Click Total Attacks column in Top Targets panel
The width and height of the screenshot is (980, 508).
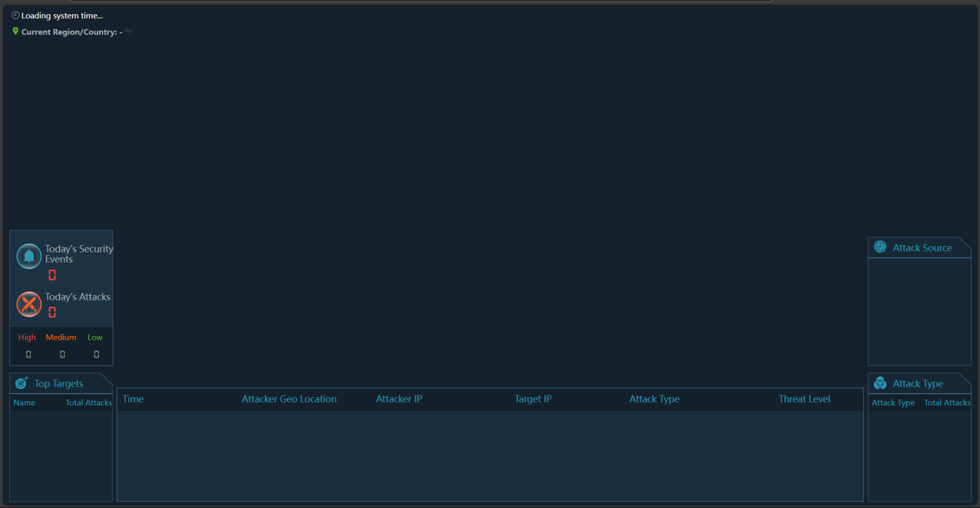(x=88, y=403)
